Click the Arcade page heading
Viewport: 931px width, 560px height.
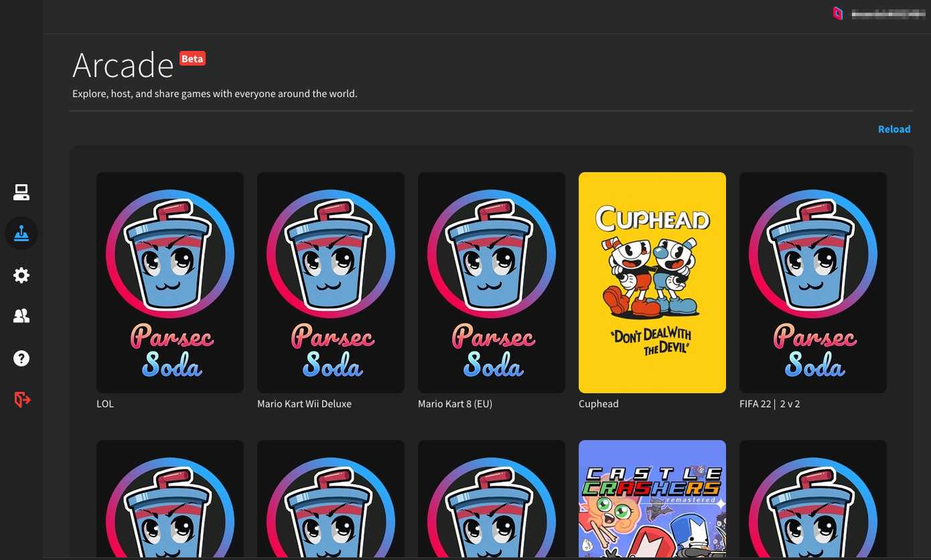coord(123,65)
